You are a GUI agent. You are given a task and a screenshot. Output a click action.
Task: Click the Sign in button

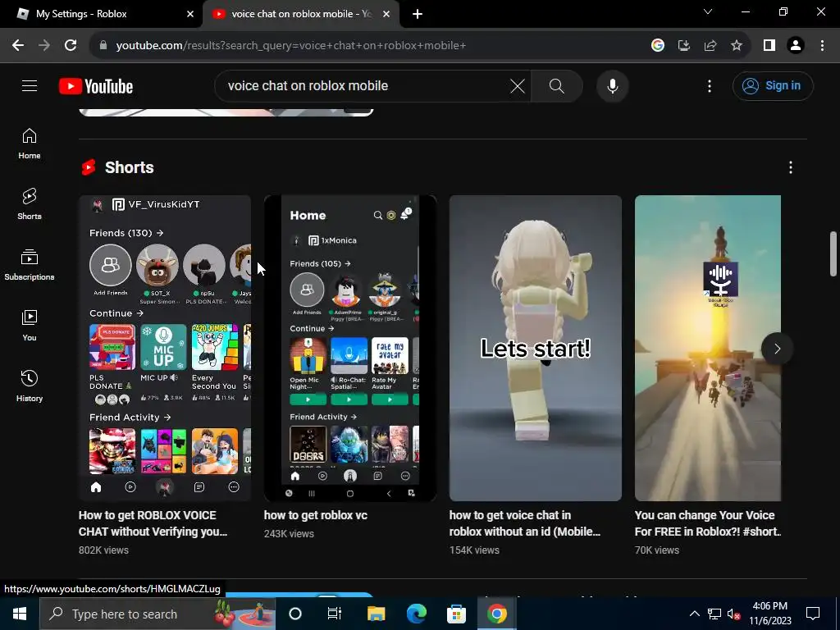(773, 85)
